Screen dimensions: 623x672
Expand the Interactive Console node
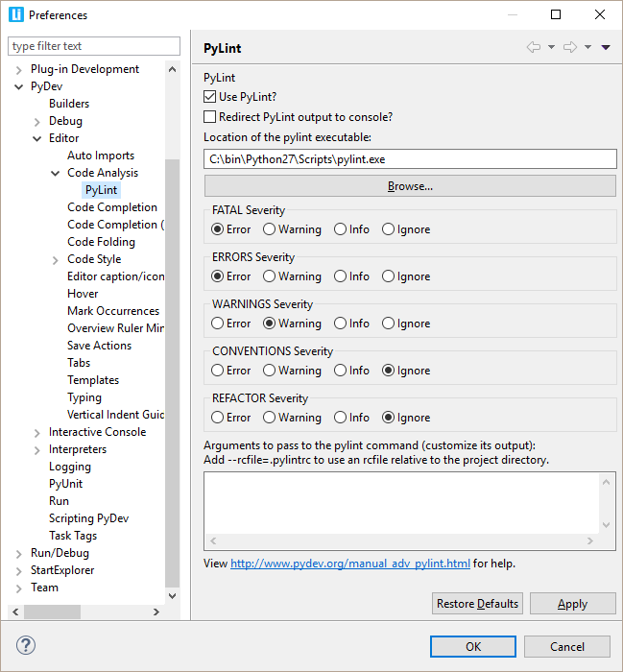37,433
